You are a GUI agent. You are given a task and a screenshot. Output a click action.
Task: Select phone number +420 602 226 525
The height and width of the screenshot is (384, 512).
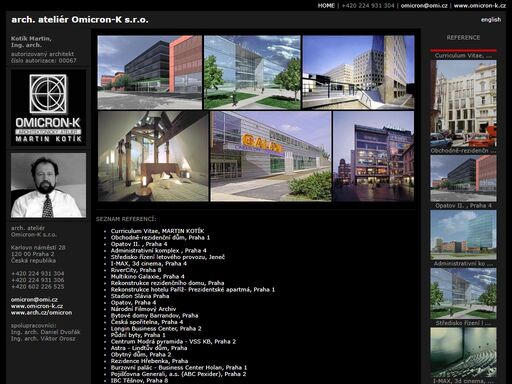point(37,287)
